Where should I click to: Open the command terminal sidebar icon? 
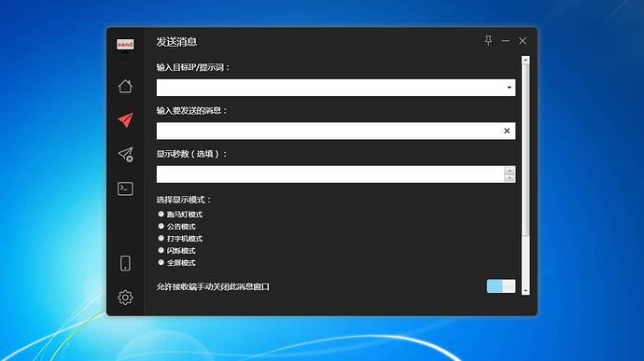[125, 188]
